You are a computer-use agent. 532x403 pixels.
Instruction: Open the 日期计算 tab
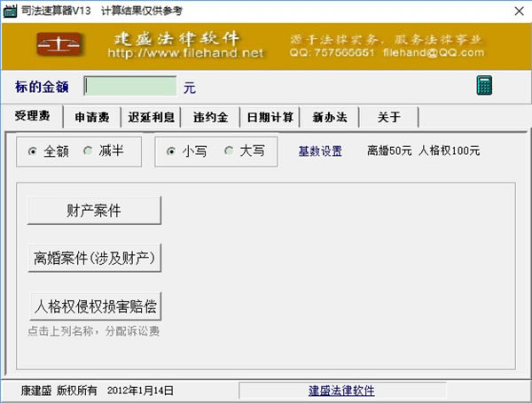[270, 117]
